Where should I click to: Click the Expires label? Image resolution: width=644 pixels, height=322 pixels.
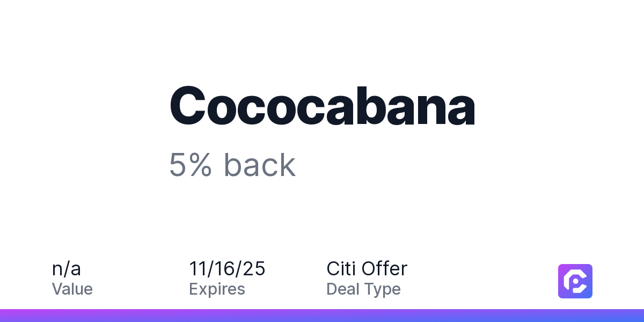click(217, 289)
